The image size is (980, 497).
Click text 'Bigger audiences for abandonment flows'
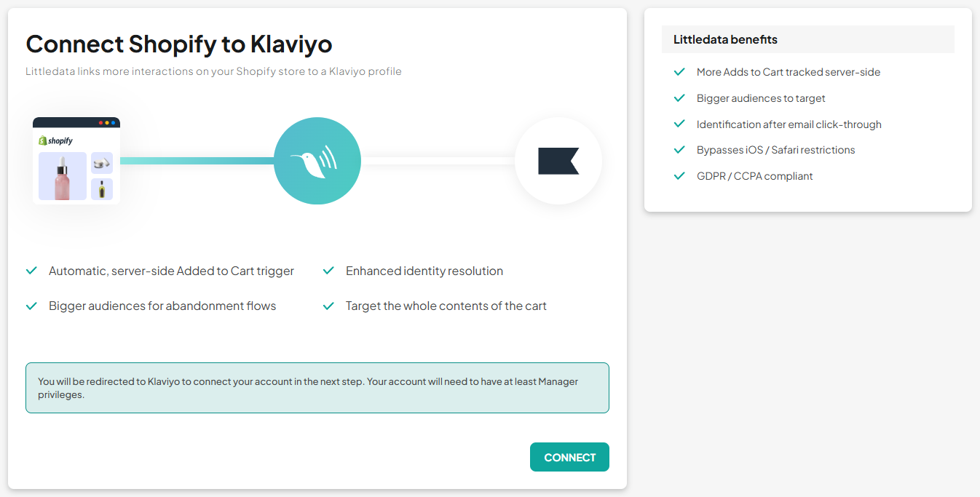pyautogui.click(x=162, y=306)
